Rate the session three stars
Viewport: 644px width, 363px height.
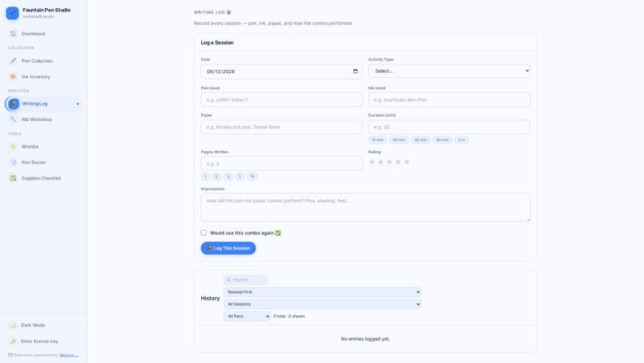coord(389,162)
